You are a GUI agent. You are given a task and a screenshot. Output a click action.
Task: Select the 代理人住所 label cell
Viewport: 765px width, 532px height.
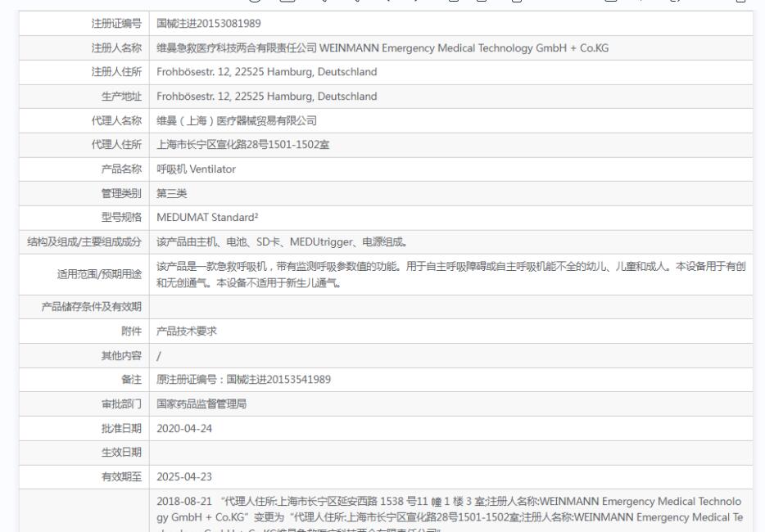(x=116, y=145)
